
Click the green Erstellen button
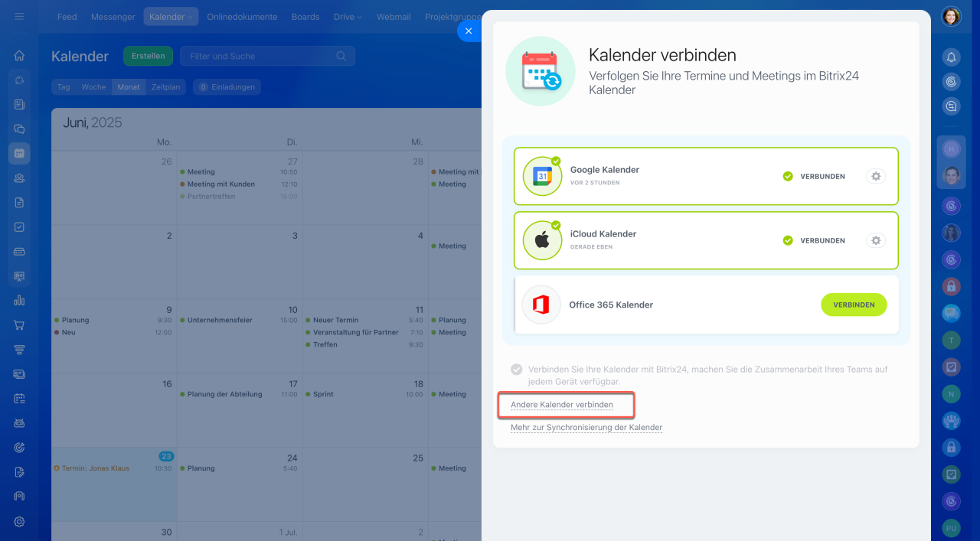point(148,56)
